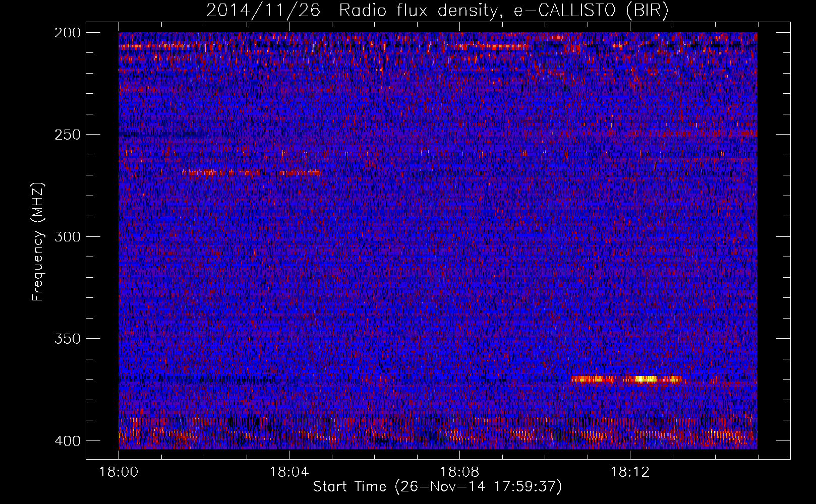The width and height of the screenshot is (816, 504).
Task: Click the 250 frequency tick label
Action: [x=67, y=135]
